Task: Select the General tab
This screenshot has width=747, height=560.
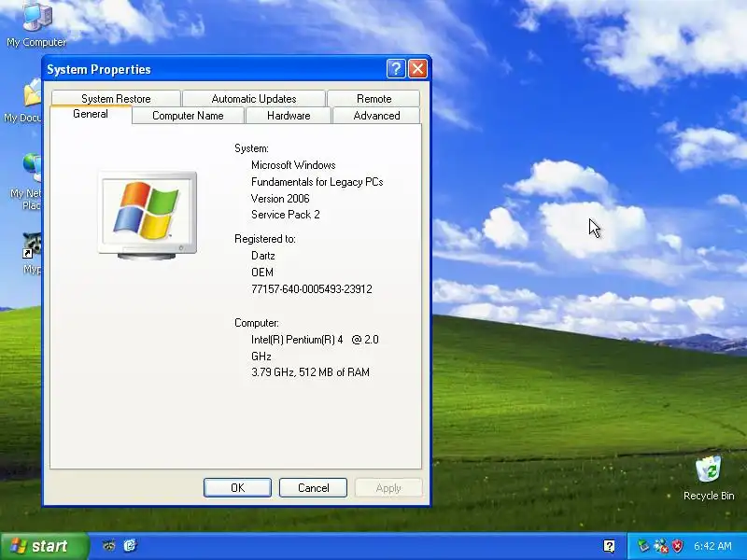Action: coord(91,114)
